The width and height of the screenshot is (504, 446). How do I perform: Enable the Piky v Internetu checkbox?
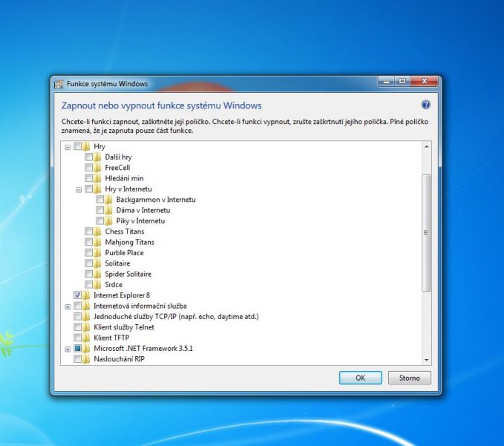[x=100, y=220]
